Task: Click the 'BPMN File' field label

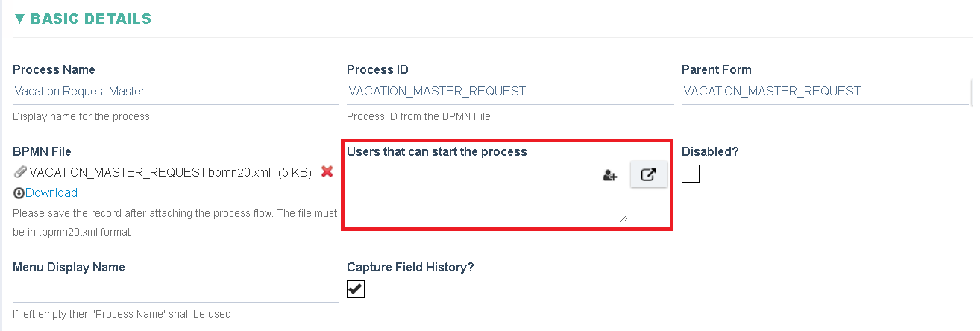Action: point(42,151)
